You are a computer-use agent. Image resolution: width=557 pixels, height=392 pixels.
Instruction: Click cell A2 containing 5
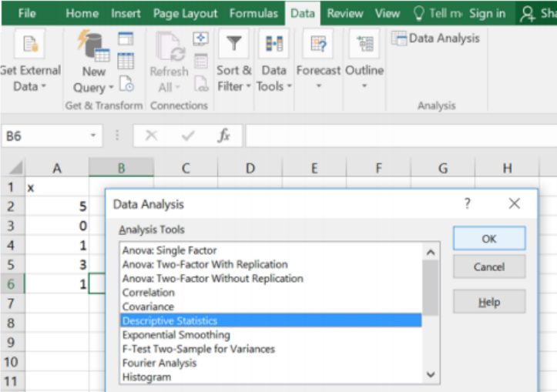click(x=57, y=206)
